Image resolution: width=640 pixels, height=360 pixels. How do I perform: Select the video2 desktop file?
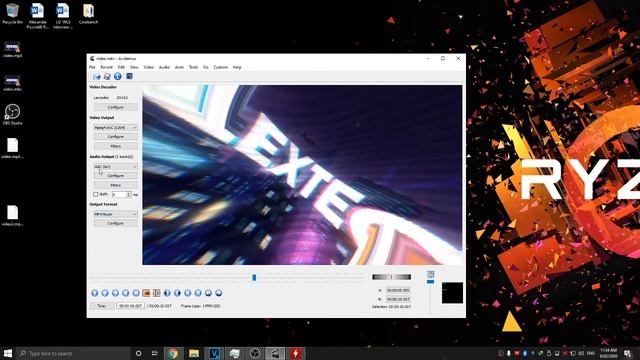tap(12, 216)
